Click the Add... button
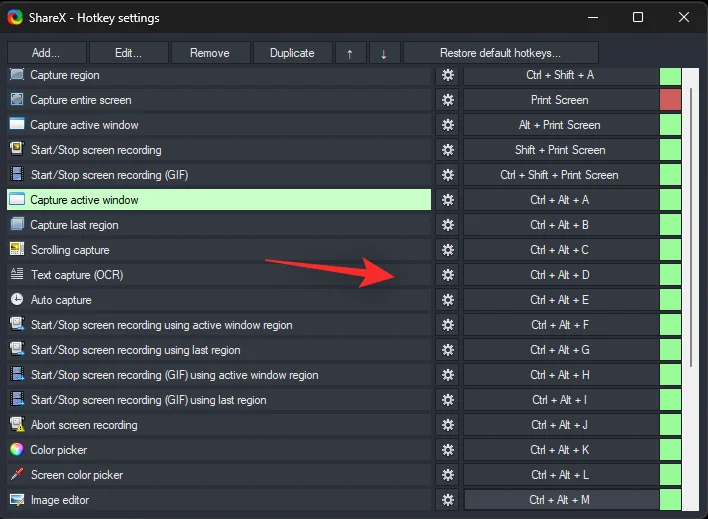 [46, 53]
